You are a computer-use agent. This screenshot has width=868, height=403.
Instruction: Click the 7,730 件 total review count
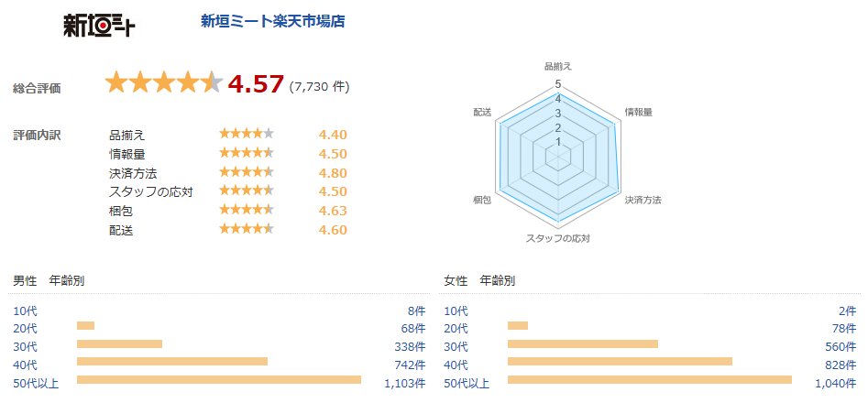319,87
